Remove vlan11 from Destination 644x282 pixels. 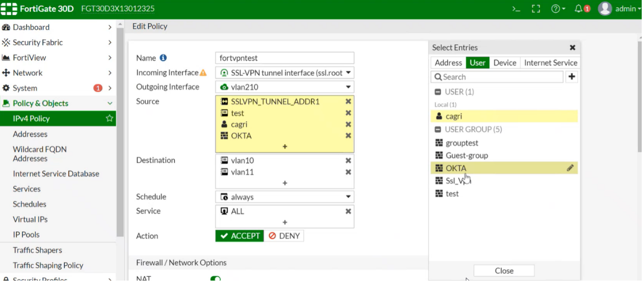[x=348, y=172]
